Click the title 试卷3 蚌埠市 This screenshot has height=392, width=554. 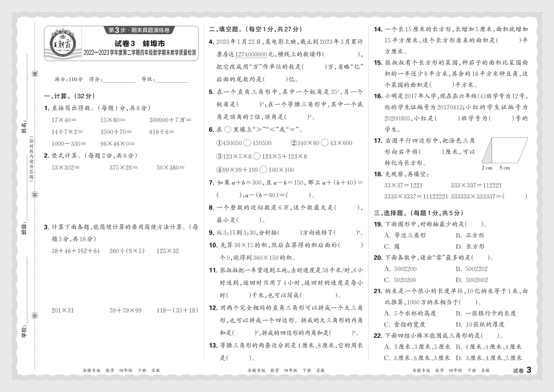[x=140, y=44]
